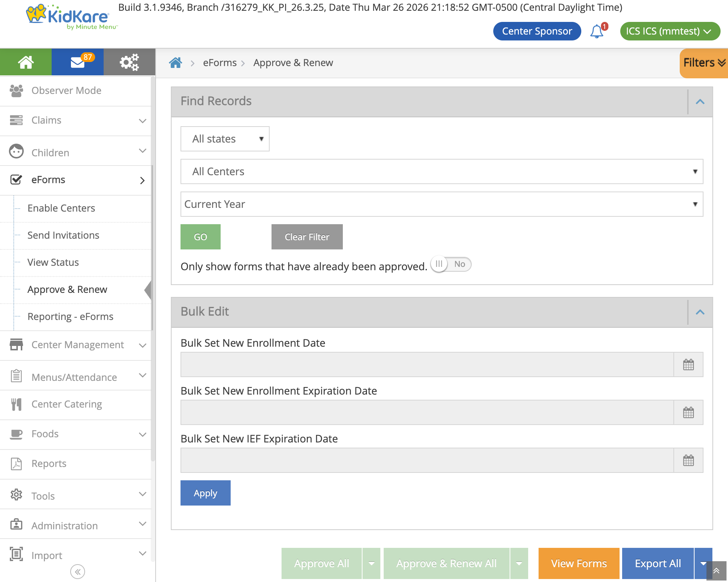Open the notifications bell icon
This screenshot has width=728, height=582.
(596, 31)
